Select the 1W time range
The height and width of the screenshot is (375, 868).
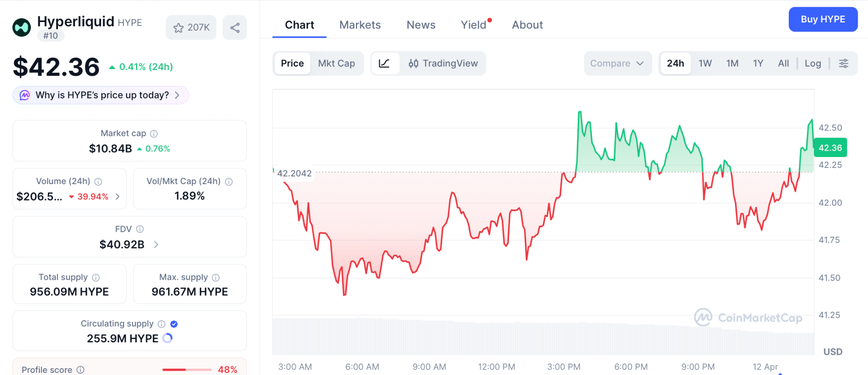coord(705,64)
